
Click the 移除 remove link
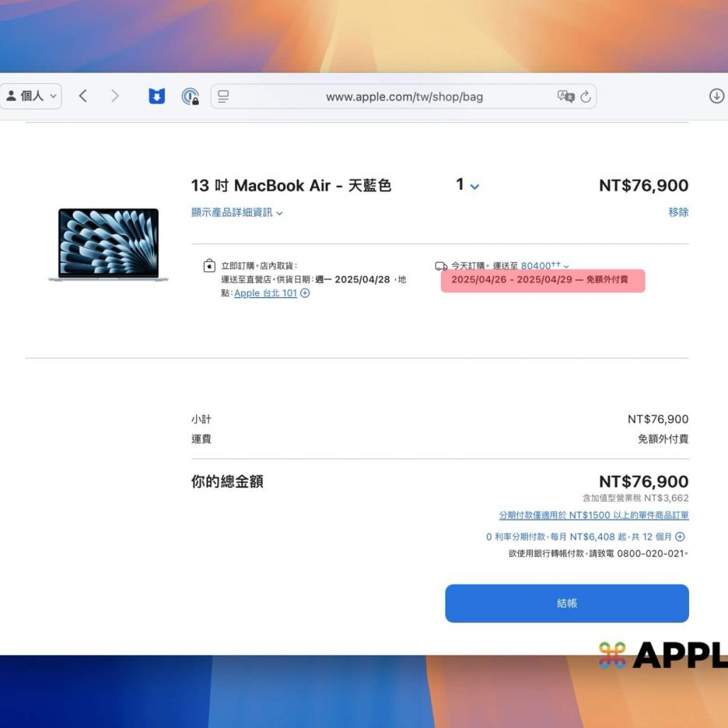click(678, 212)
